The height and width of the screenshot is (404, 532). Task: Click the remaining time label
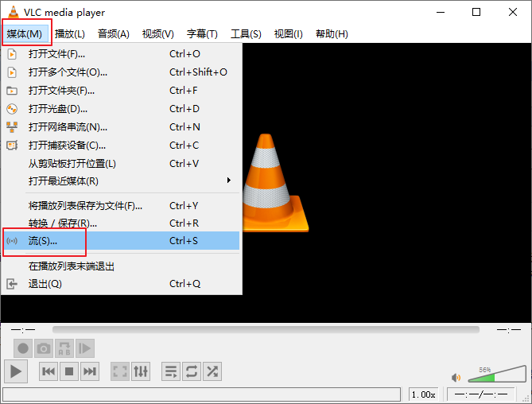tap(509, 330)
